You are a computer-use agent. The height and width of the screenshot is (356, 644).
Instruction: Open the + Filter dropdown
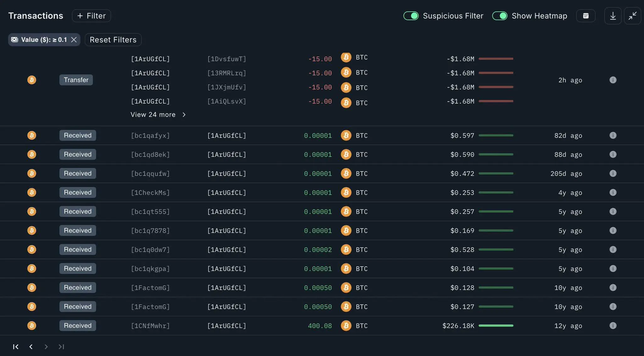pos(91,16)
